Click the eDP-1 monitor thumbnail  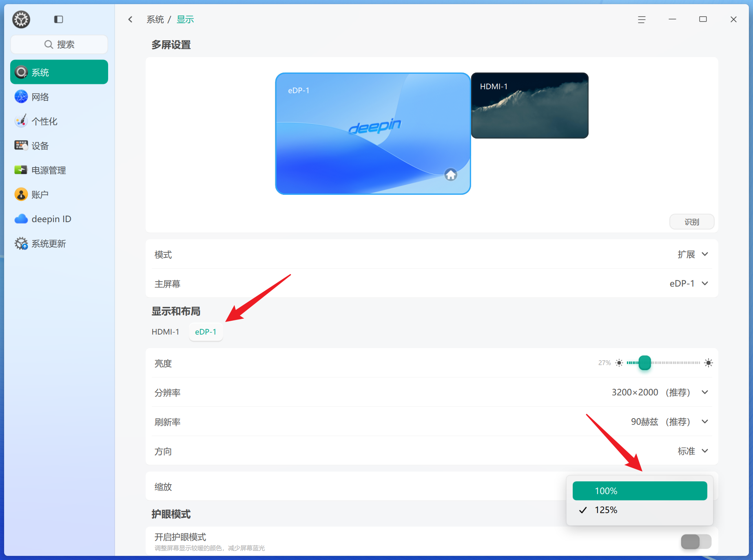[x=373, y=134]
